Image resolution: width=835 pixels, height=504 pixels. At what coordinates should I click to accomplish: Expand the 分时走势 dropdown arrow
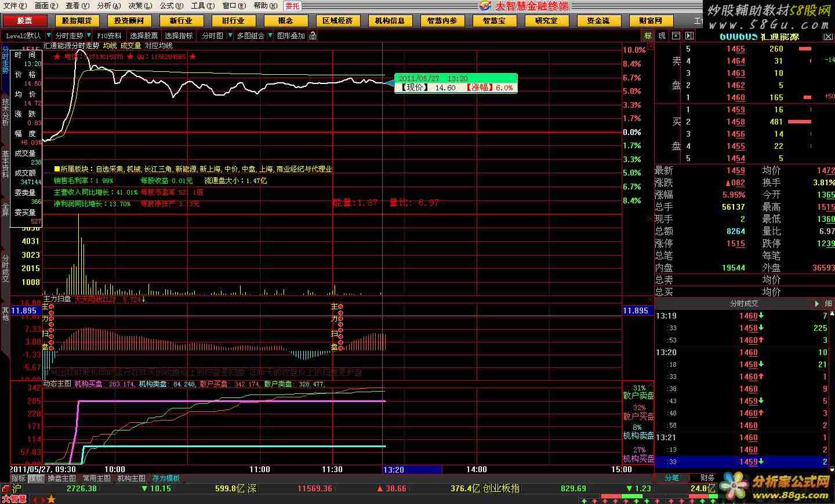click(88, 35)
